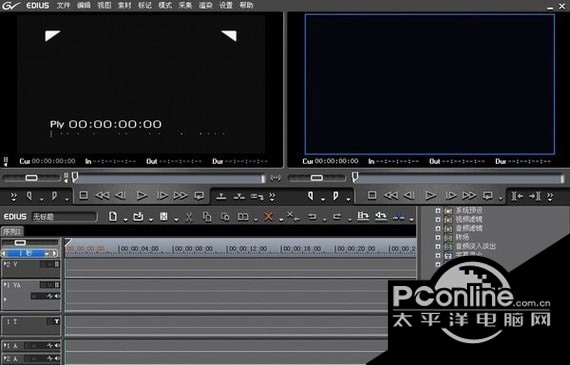
Task: Open the 素材 menu
Action: (124, 5)
